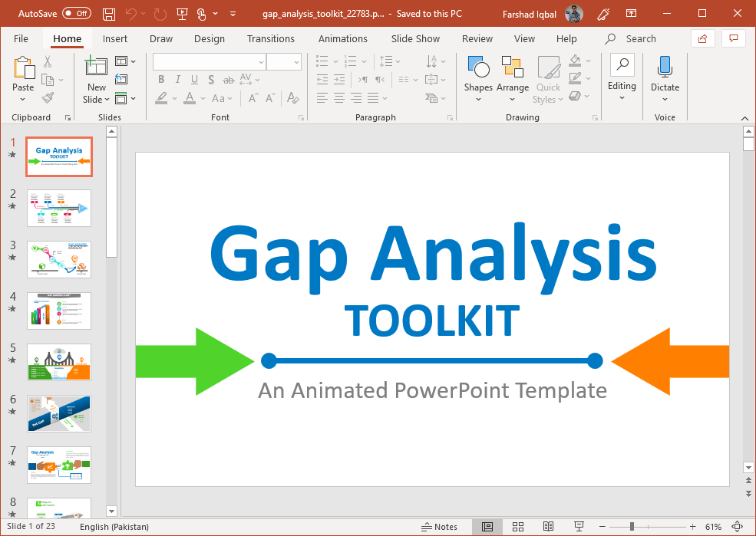
Task: Switch to the Transitions tab
Action: (x=270, y=38)
